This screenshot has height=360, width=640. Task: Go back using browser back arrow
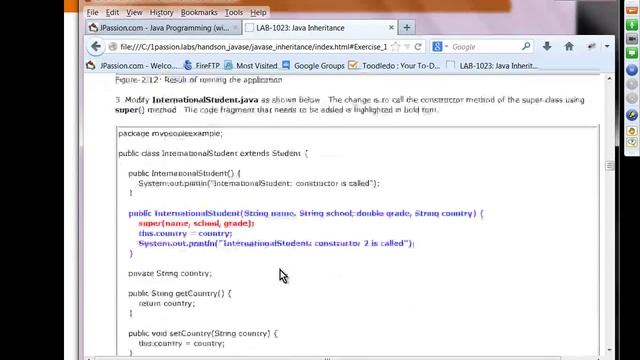(x=96, y=47)
